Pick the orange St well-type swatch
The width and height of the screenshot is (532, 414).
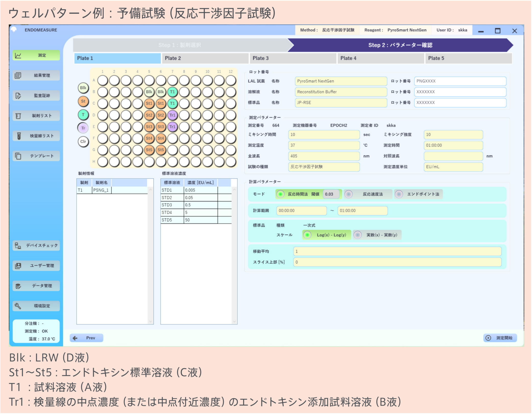[x=83, y=101]
